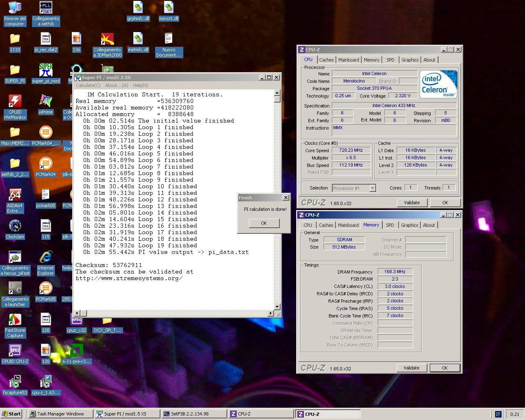Click DRAM Frequency value 168.3 MHz
Viewport: 525px width, 420px height.
pyautogui.click(x=395, y=272)
